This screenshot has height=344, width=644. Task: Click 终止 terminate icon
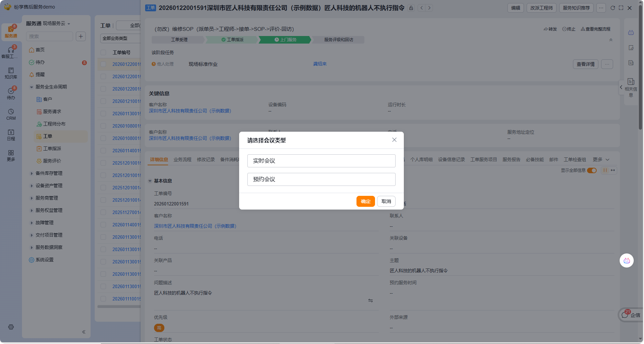click(x=569, y=29)
